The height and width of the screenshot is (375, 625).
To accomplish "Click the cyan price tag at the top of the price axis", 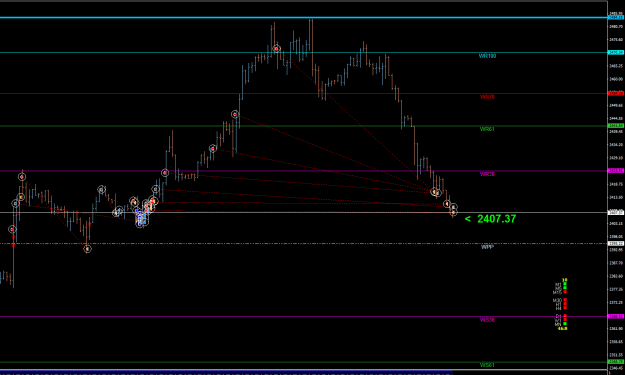I will click(616, 18).
